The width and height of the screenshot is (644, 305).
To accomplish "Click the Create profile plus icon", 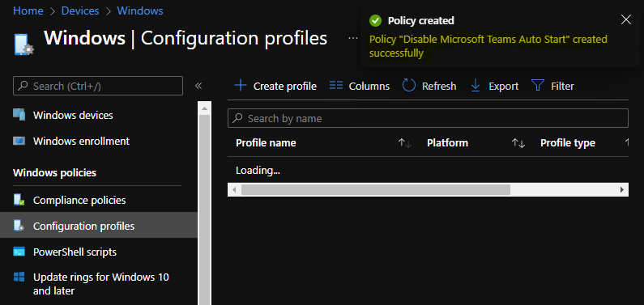I will [241, 86].
